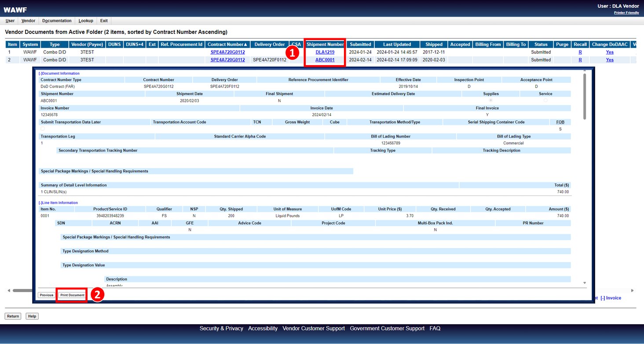Select Product/Service ID 3948203948239
The height and width of the screenshot is (344, 644).
coord(110,216)
